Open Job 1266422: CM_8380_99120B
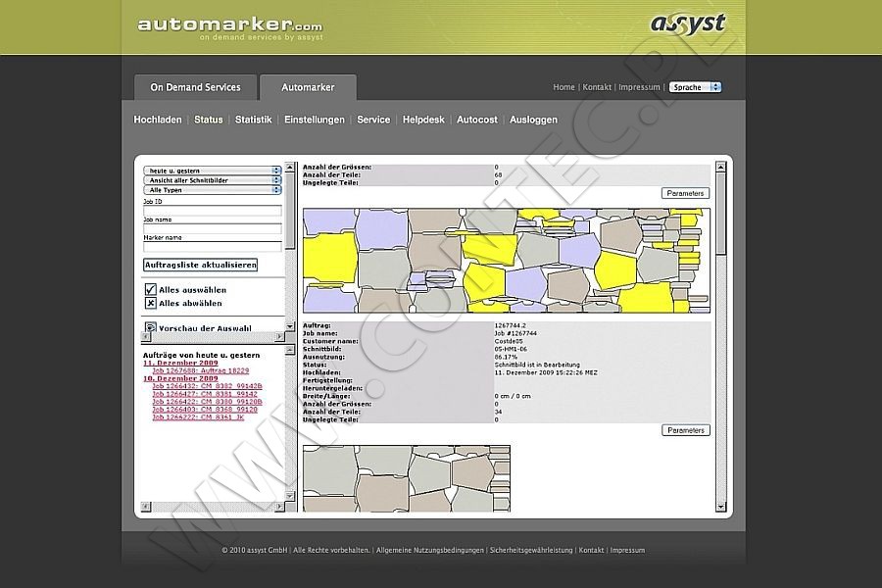882x588 pixels. pyautogui.click(x=207, y=402)
